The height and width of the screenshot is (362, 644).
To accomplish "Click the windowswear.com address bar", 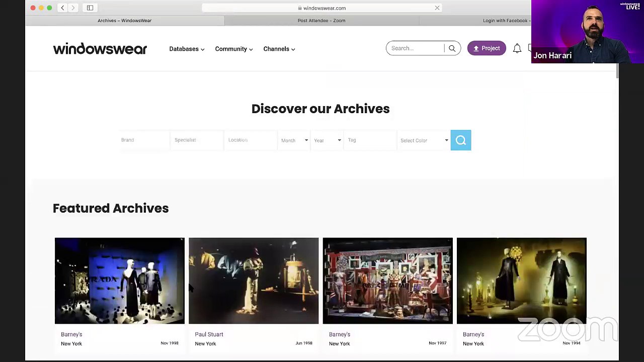I will (x=321, y=8).
